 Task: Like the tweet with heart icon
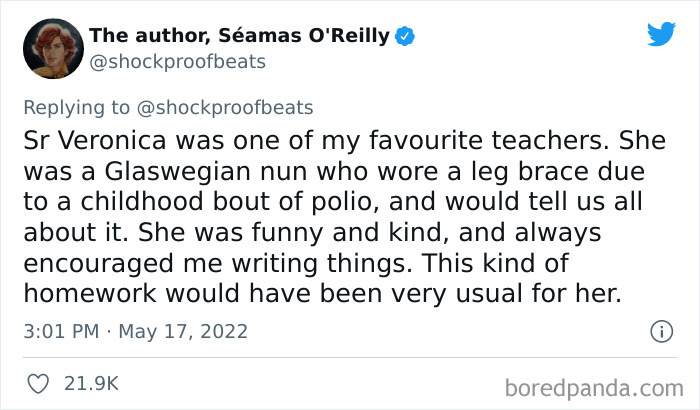[x=40, y=382]
